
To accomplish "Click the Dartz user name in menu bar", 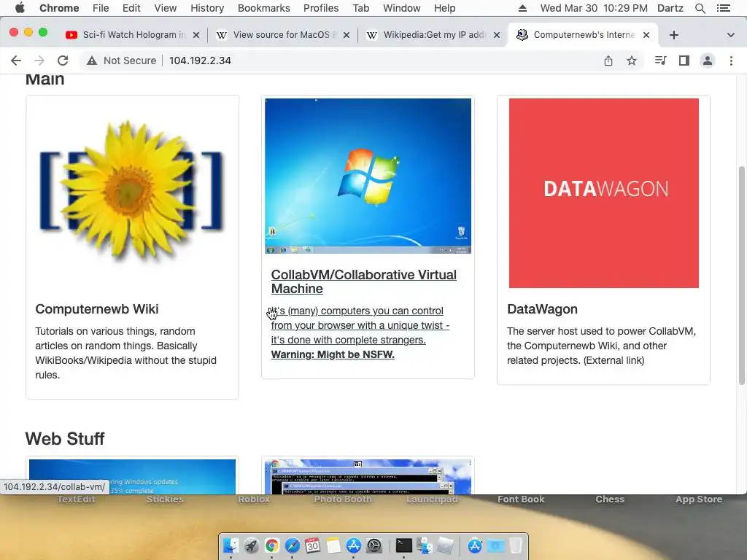I will tap(670, 8).
